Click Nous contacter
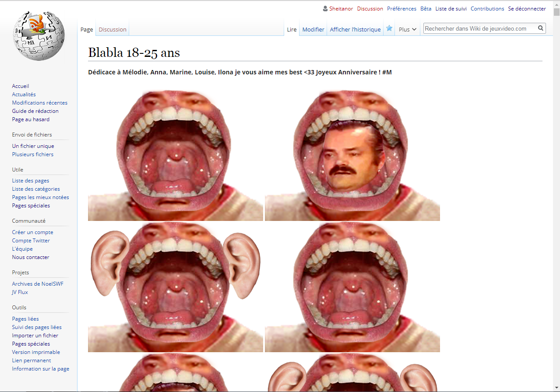 click(31, 257)
